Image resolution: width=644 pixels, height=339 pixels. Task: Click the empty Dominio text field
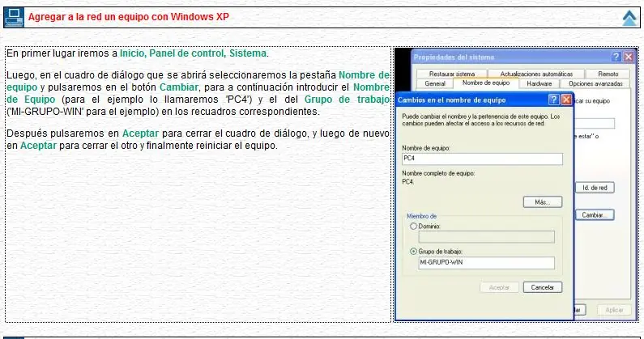(486, 237)
